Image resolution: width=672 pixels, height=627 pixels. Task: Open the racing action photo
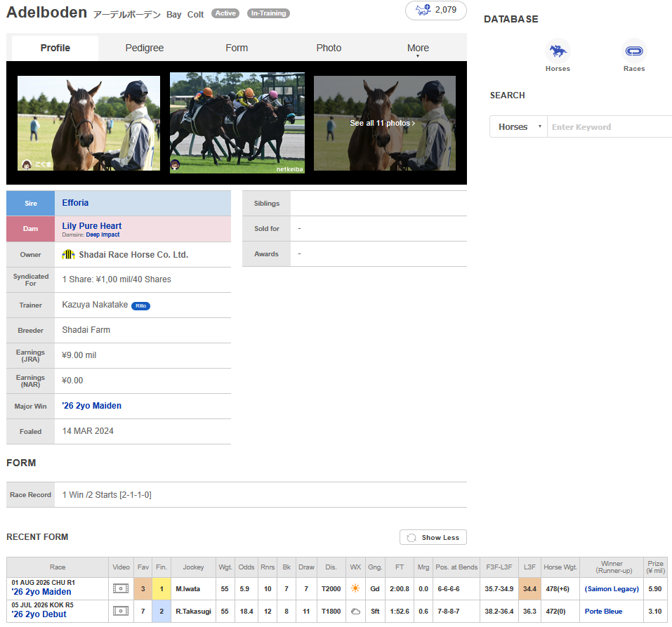pos(237,123)
